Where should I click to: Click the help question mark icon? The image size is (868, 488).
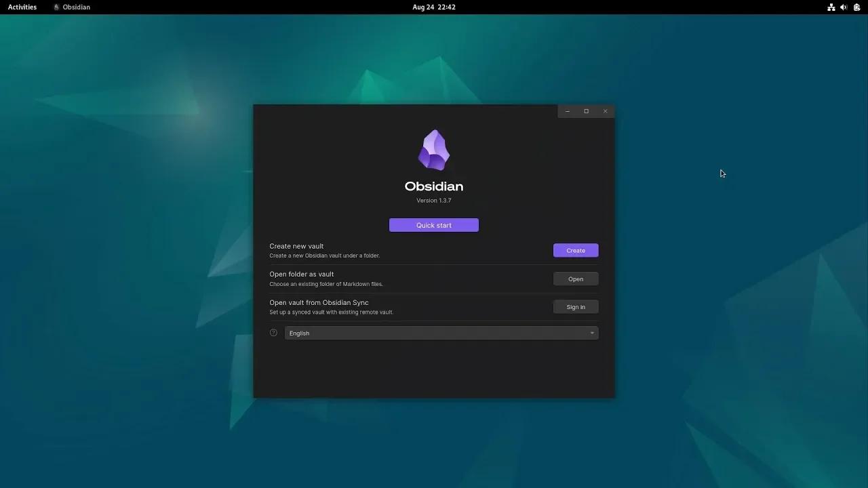(x=273, y=332)
